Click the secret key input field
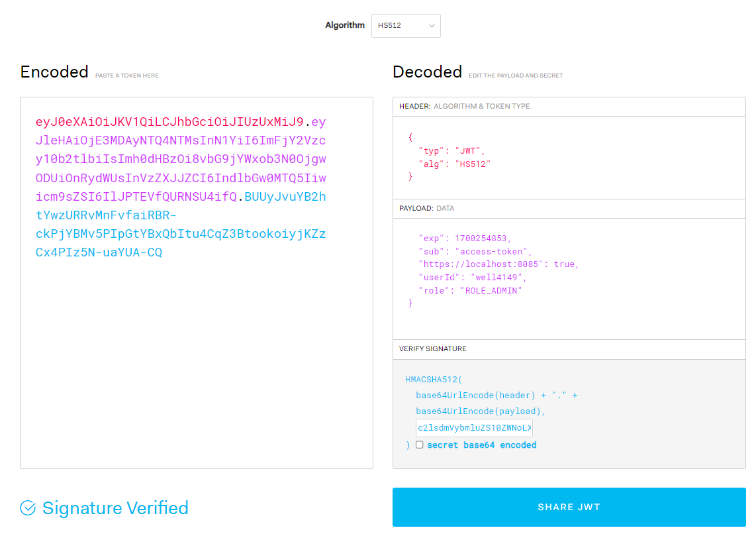Viewport: 756px width, 538px height. [x=474, y=428]
